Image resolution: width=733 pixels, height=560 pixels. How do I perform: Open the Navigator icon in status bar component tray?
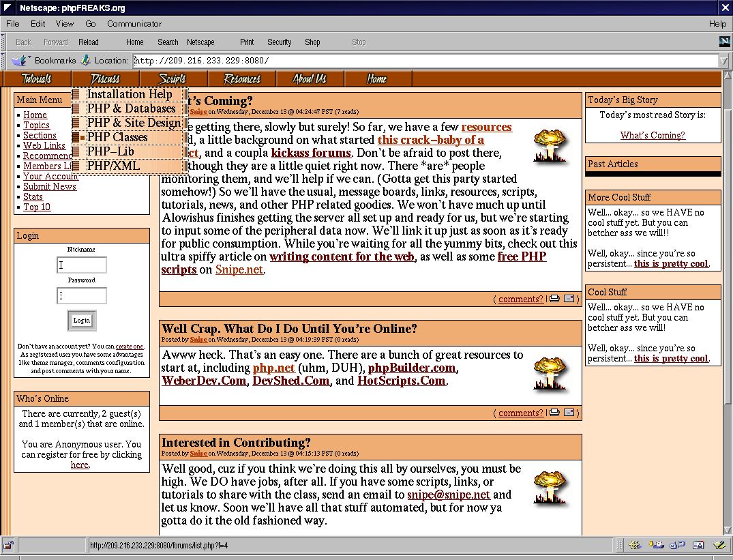636,545
